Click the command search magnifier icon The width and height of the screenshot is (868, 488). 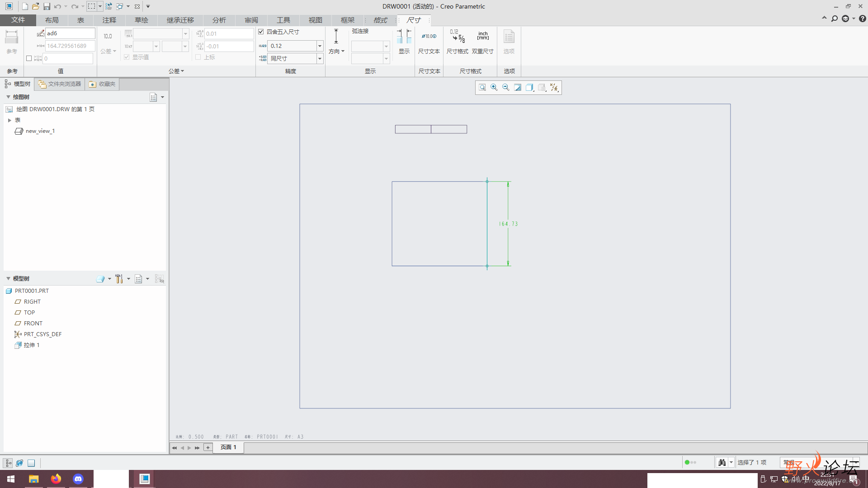(x=835, y=19)
